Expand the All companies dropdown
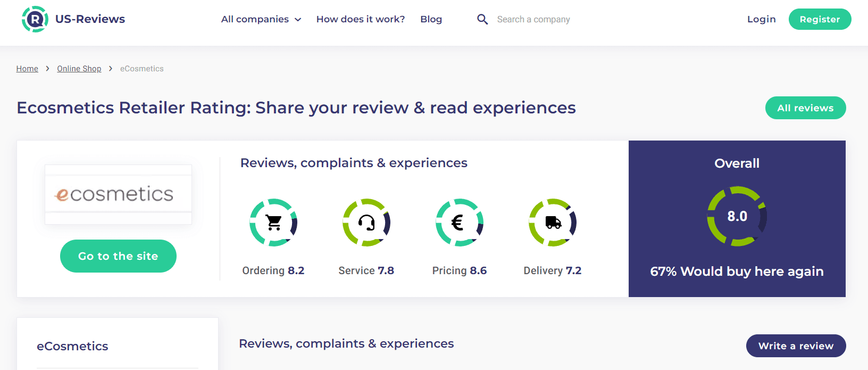The height and width of the screenshot is (370, 868). [261, 19]
